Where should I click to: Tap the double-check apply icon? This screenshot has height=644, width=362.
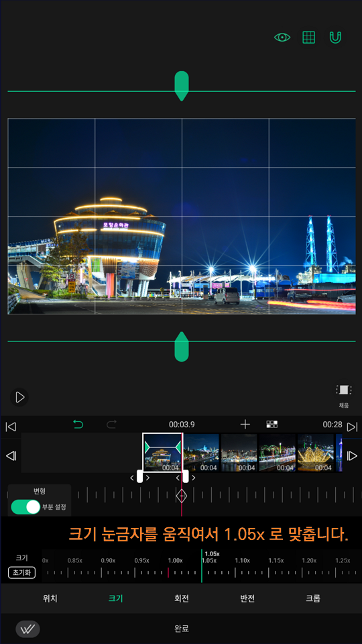click(x=27, y=629)
